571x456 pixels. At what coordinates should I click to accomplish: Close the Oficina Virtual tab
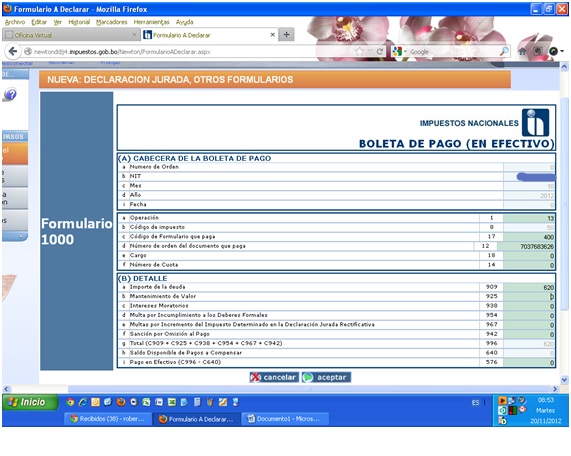pos(134,35)
